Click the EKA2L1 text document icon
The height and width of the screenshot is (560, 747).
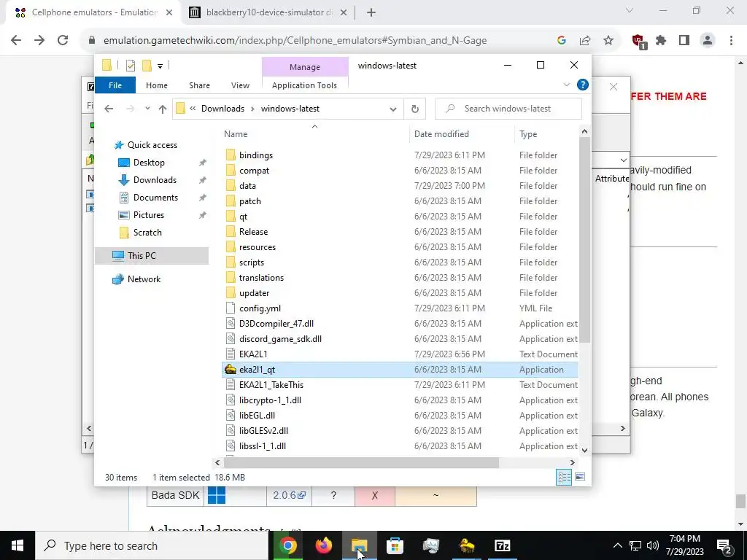tap(231, 354)
